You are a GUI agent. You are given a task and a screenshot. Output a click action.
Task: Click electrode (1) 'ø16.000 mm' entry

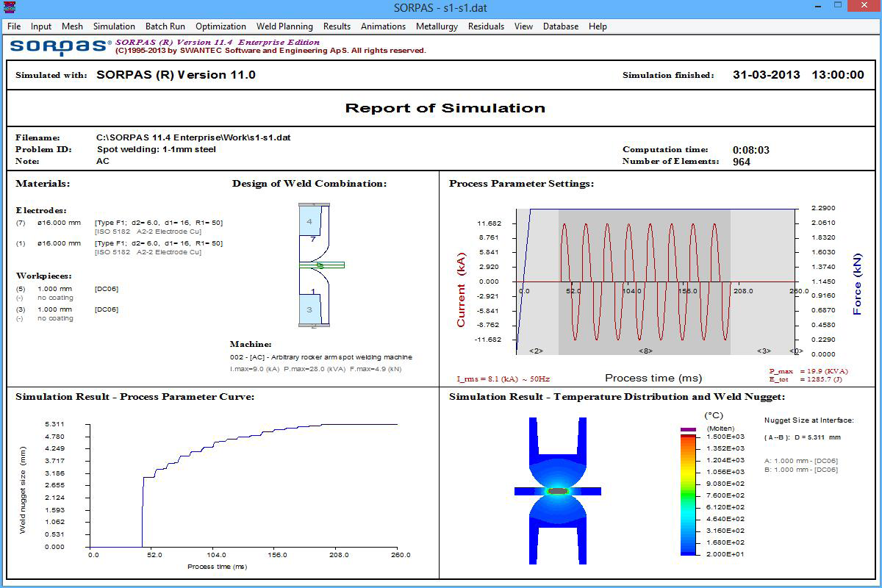pyautogui.click(x=59, y=243)
